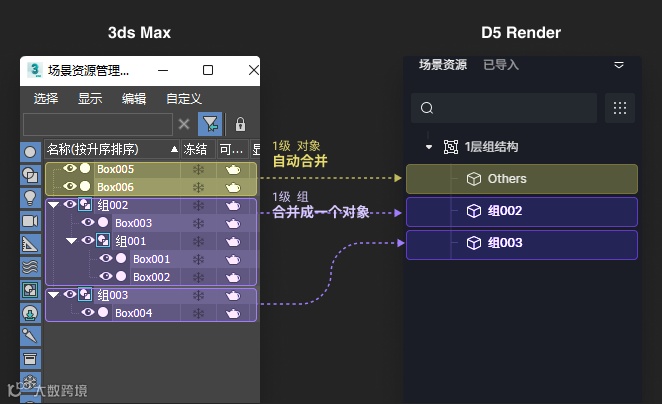Click the Others cube icon in D5

pyautogui.click(x=474, y=179)
